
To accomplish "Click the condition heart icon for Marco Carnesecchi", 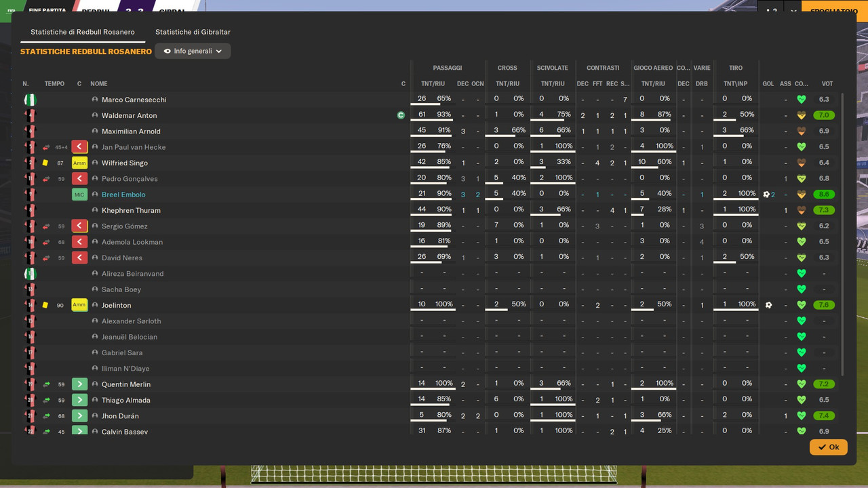I will pos(802,100).
